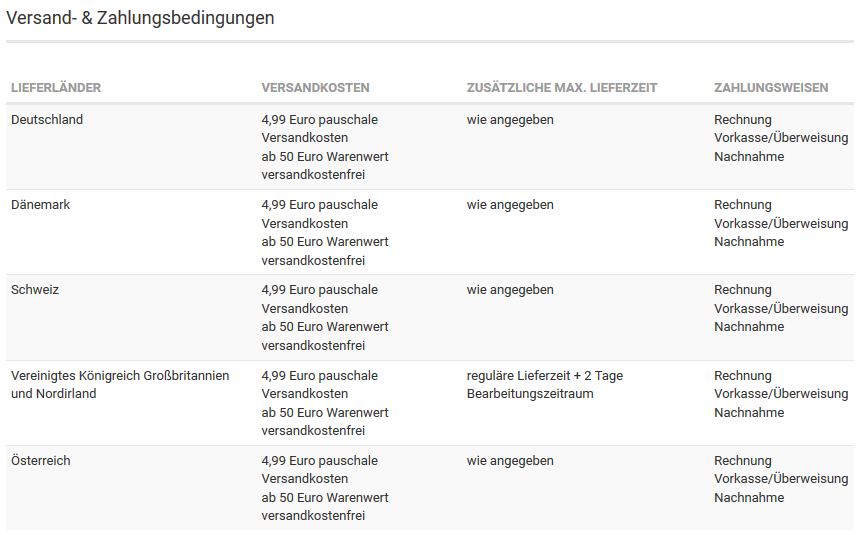
Task: Select the Deutschland country cell
Action: (47, 120)
